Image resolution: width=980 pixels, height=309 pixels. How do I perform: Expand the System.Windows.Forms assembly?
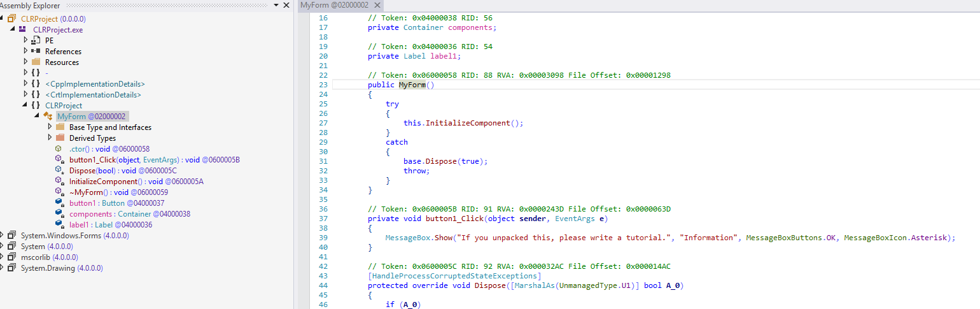(x=3, y=235)
